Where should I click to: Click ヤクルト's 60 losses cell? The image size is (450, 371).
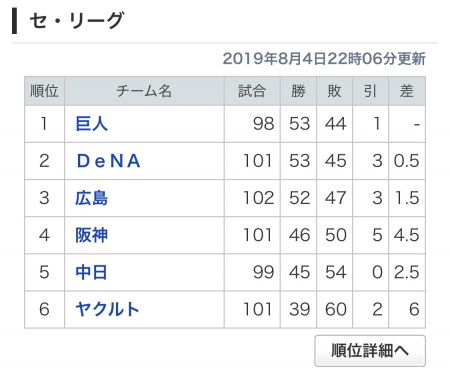335,309
